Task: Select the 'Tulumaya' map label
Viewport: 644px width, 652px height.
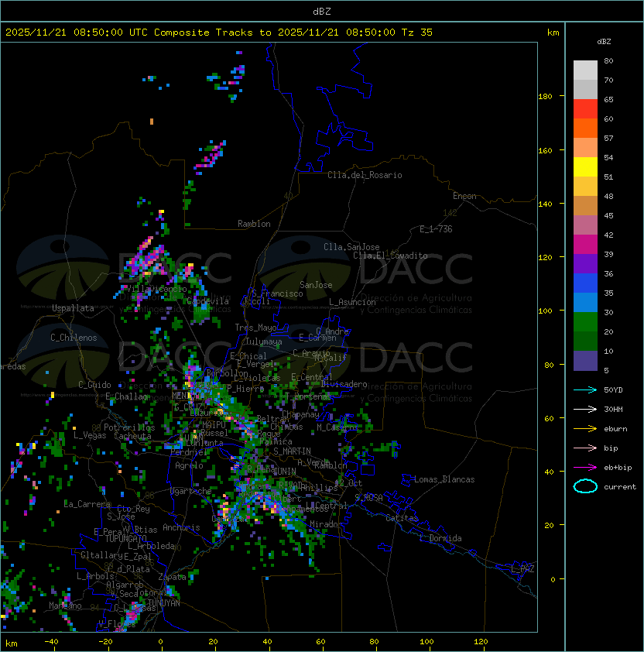Action: tap(264, 341)
